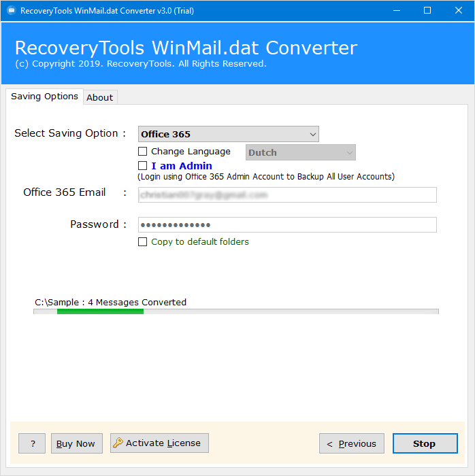
Task: Select the Saving Options tab
Action: 44,97
